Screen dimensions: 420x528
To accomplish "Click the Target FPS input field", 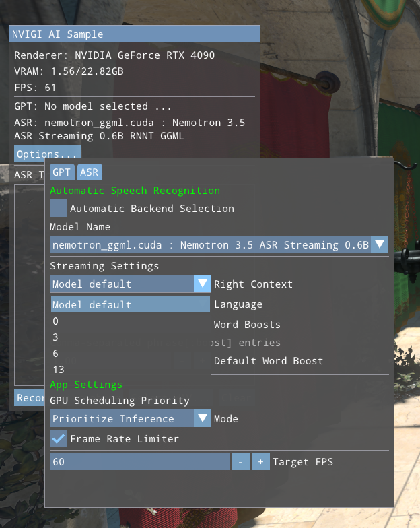I will tap(139, 462).
